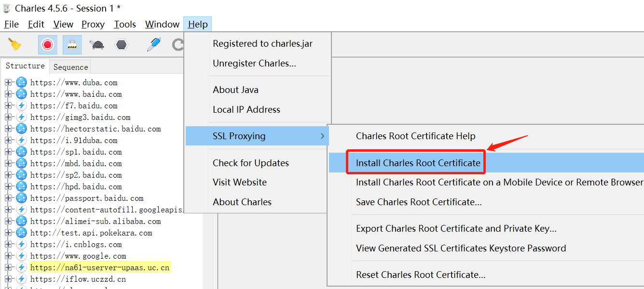644x289 pixels.
Task: Open the SSL Proxying submenu
Action: coord(257,136)
